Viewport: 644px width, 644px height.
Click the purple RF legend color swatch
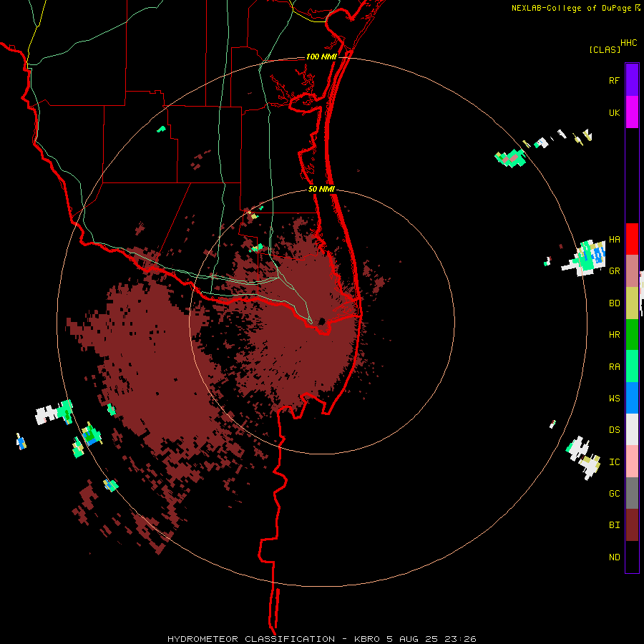click(x=632, y=79)
